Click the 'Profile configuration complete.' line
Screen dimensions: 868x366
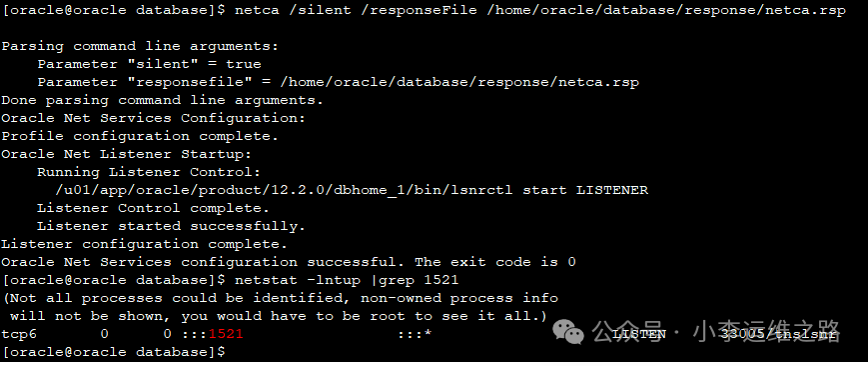coord(140,136)
